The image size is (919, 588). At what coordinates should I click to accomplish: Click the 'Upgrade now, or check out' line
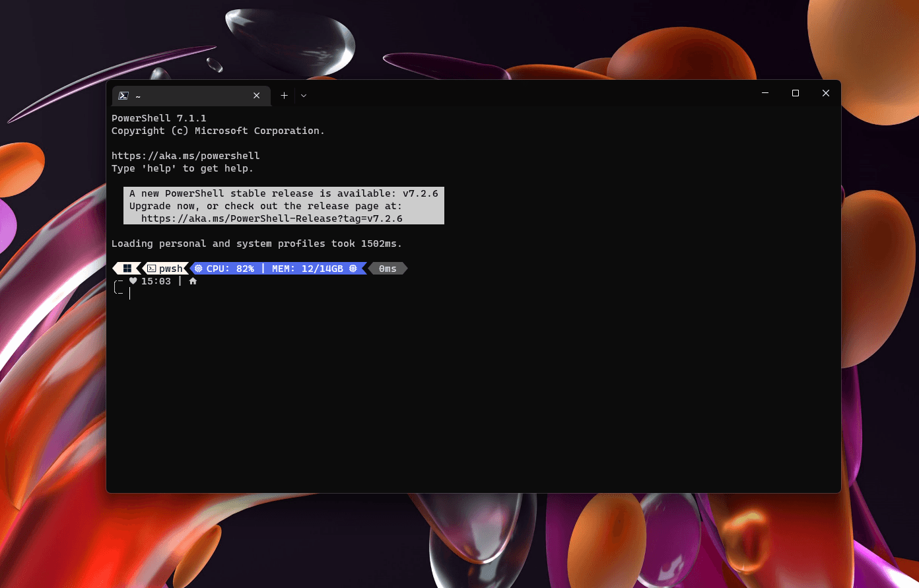[x=265, y=206]
